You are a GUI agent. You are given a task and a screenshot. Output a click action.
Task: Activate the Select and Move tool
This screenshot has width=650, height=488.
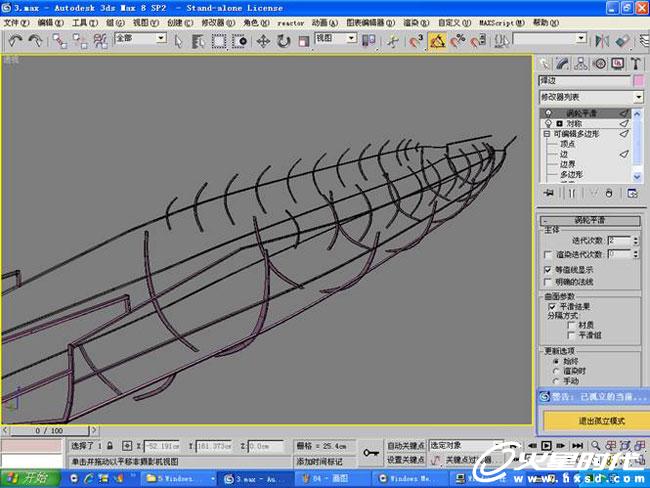tap(263, 41)
